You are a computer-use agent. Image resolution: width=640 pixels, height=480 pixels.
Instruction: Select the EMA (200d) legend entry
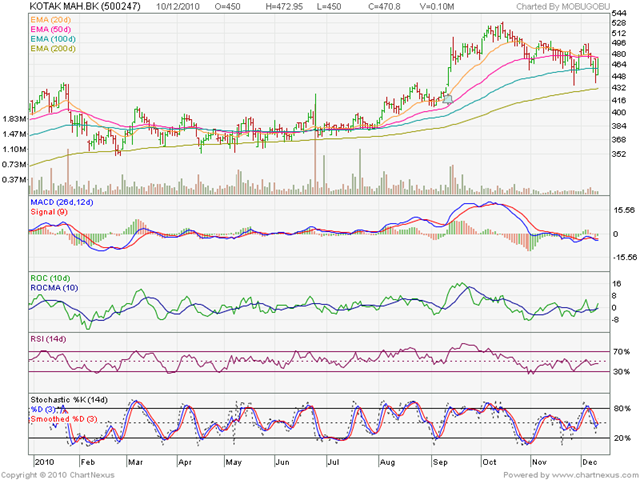click(53, 49)
